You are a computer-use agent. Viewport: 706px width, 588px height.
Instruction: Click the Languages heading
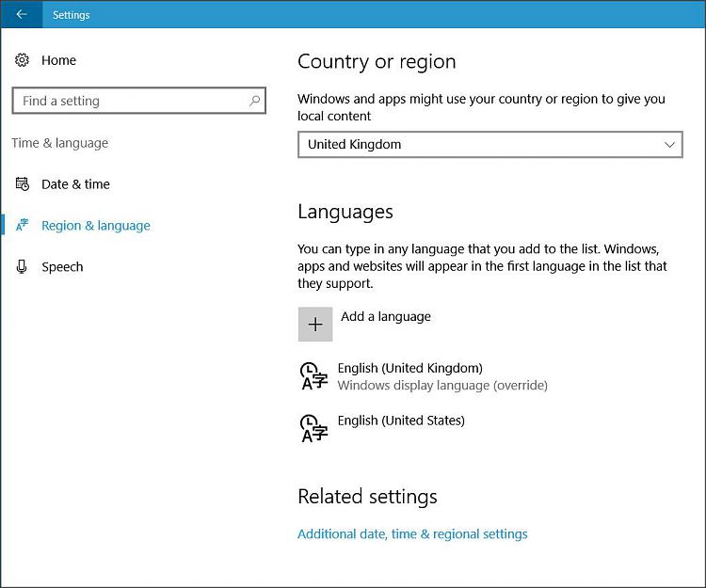(345, 212)
